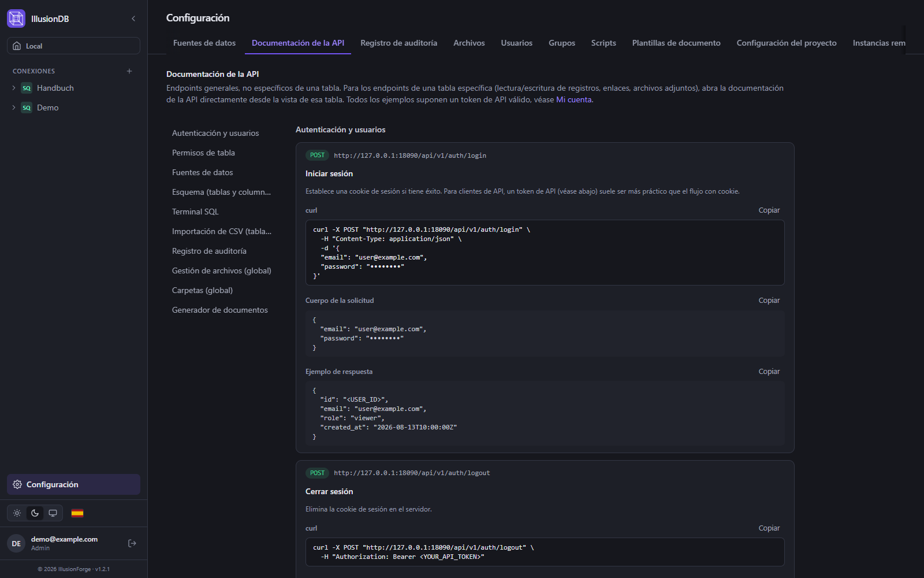This screenshot has width=924, height=578.
Task: Jump to Autenticación y usuarios section
Action: point(222,133)
